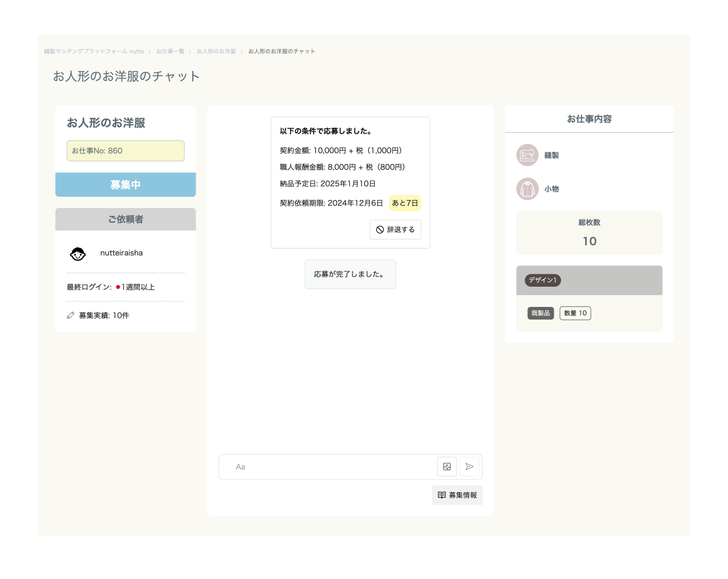728x579 pixels.
Task: Click the あと7日 deadline badge
Action: point(405,203)
